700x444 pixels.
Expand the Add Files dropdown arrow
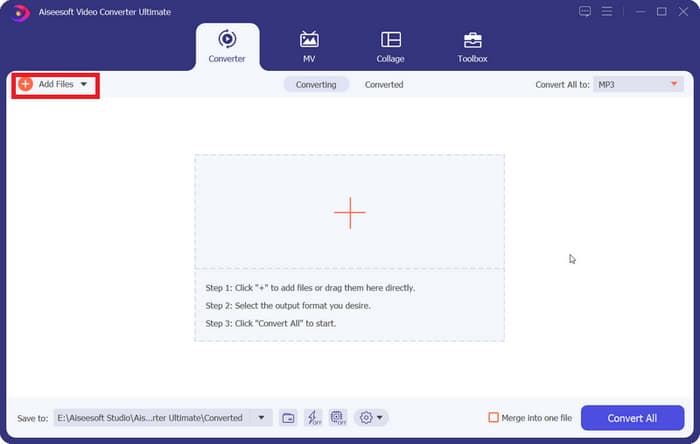[83, 84]
